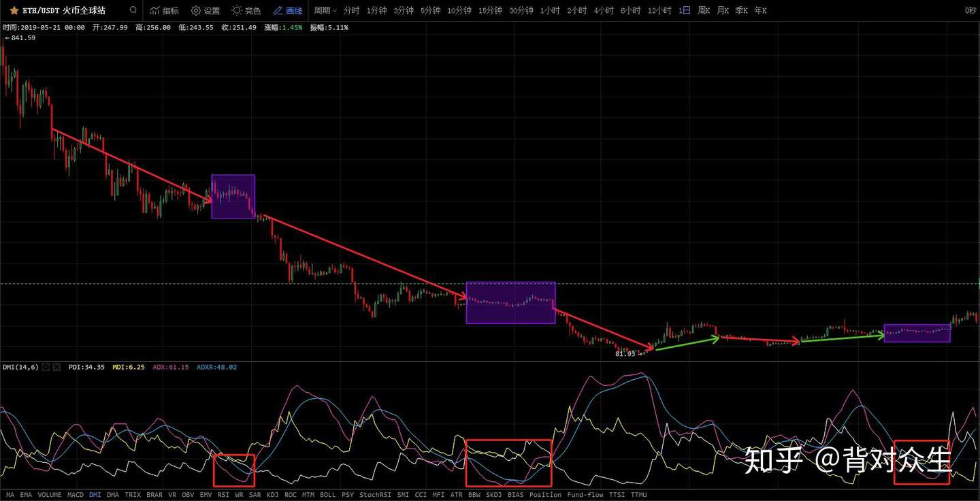Switch to the SKDJ indicator
Image resolution: width=980 pixels, height=501 pixels.
pos(494,495)
